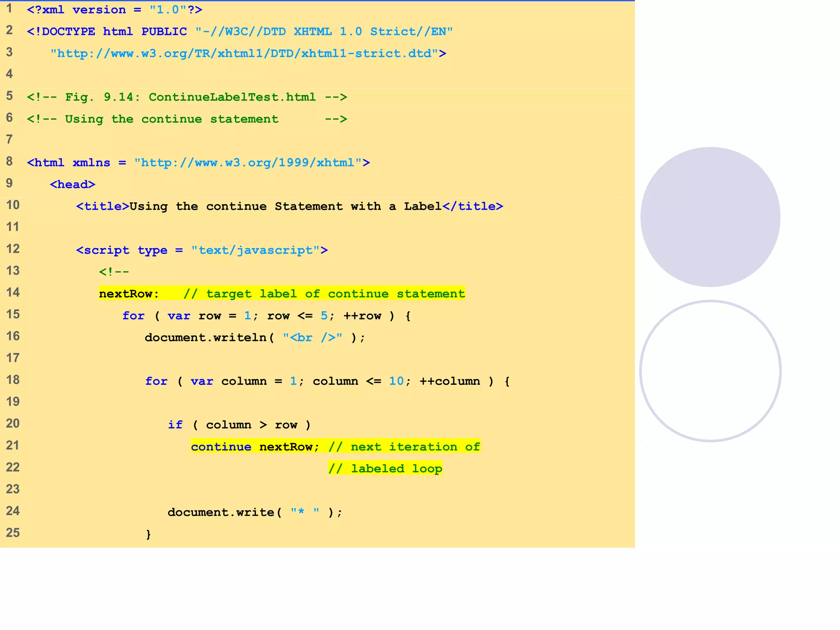Click the 'for ( var row = 1' loop line

(x=267, y=316)
